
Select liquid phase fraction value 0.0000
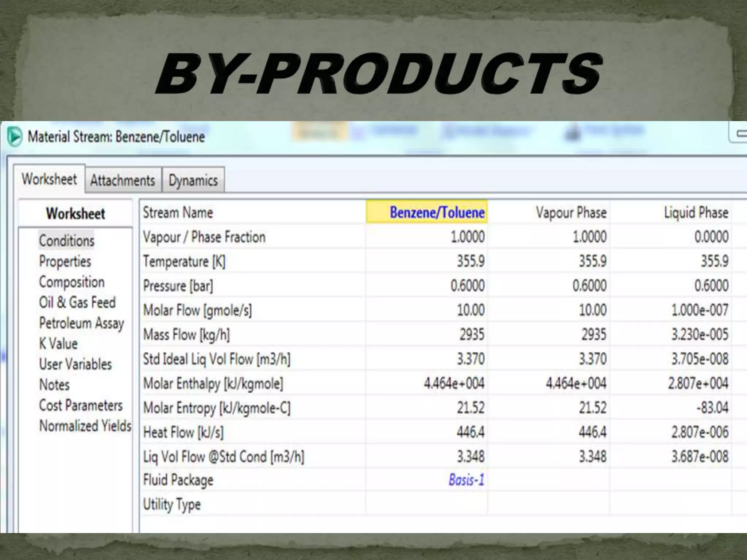(x=712, y=237)
